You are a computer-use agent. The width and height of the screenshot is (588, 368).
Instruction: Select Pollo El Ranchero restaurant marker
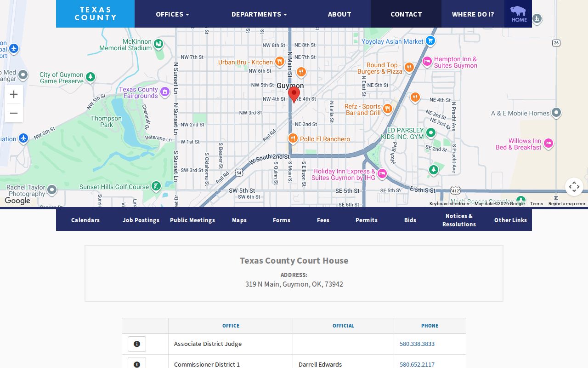click(293, 138)
